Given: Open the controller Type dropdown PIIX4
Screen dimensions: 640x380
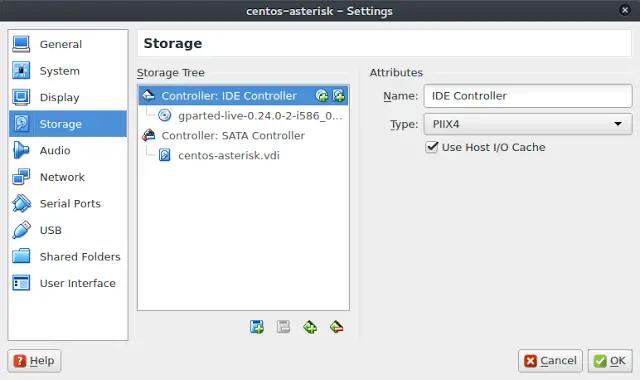Looking at the screenshot, I should (528, 124).
